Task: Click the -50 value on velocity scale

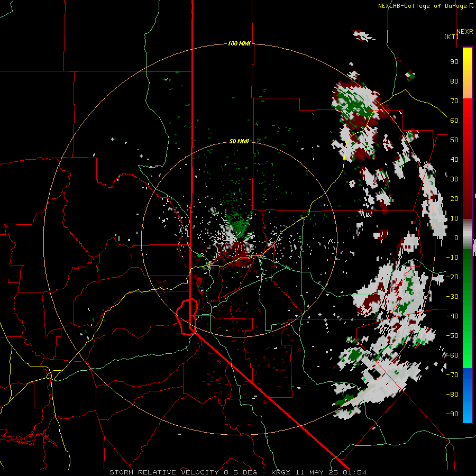Action: pyautogui.click(x=452, y=336)
